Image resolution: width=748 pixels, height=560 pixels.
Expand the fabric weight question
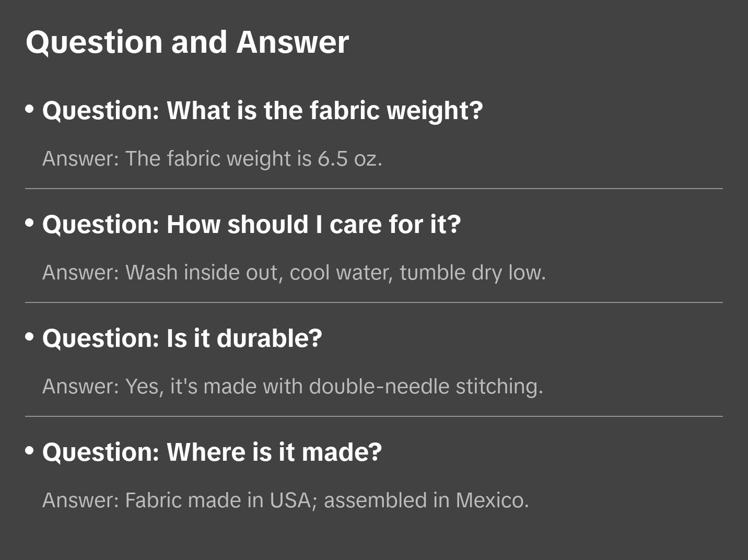coord(262,111)
